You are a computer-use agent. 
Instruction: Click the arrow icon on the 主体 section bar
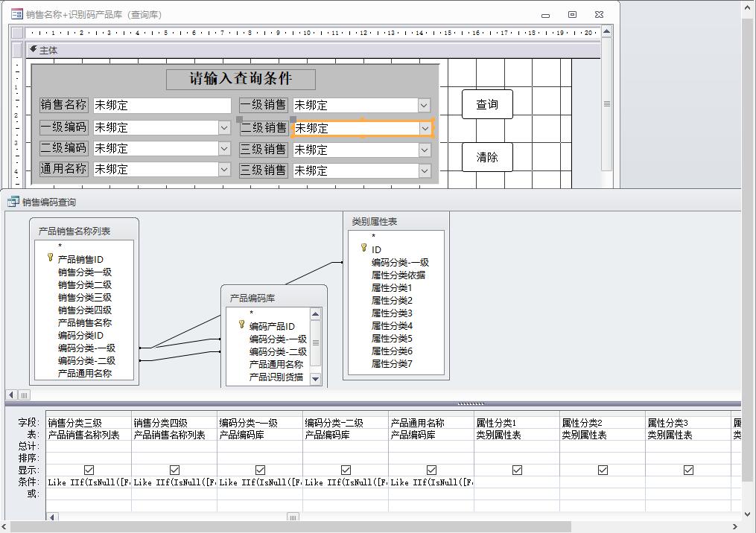(34, 49)
